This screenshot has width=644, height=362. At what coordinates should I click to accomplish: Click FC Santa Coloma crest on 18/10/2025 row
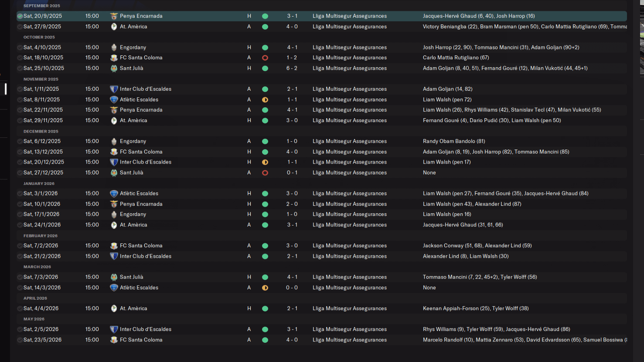point(114,58)
